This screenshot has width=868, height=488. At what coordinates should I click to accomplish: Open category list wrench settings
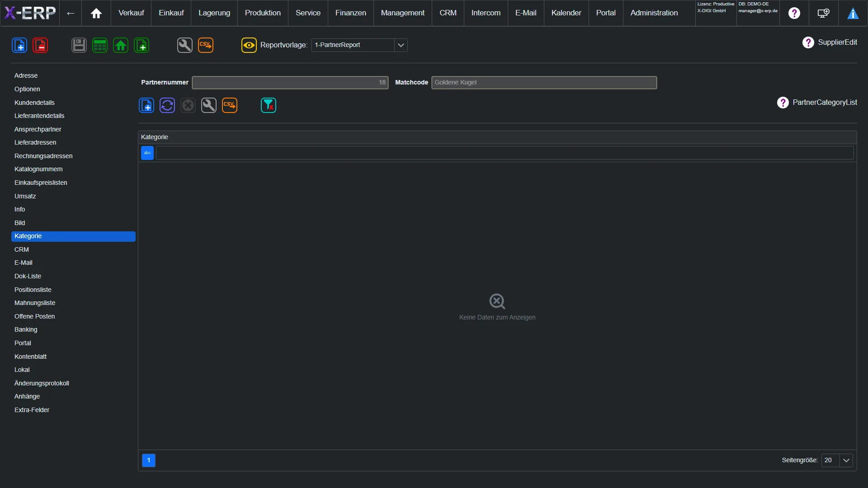209,105
